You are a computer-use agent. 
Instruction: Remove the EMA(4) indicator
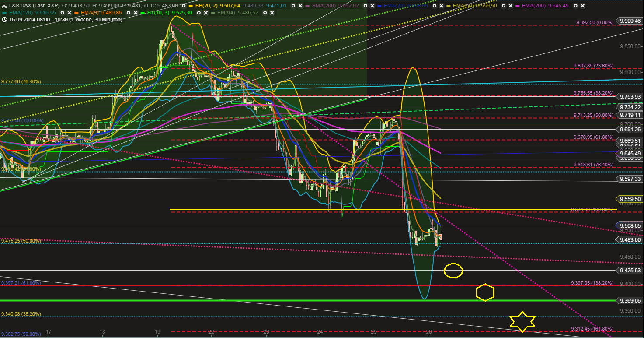(x=272, y=13)
